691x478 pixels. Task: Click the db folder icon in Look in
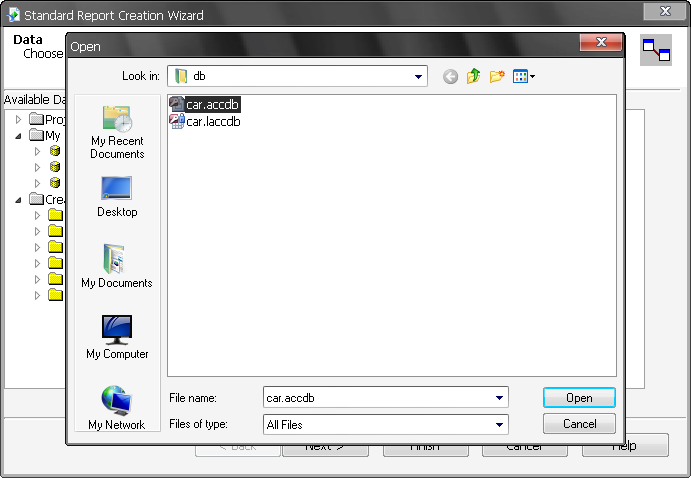tap(181, 76)
